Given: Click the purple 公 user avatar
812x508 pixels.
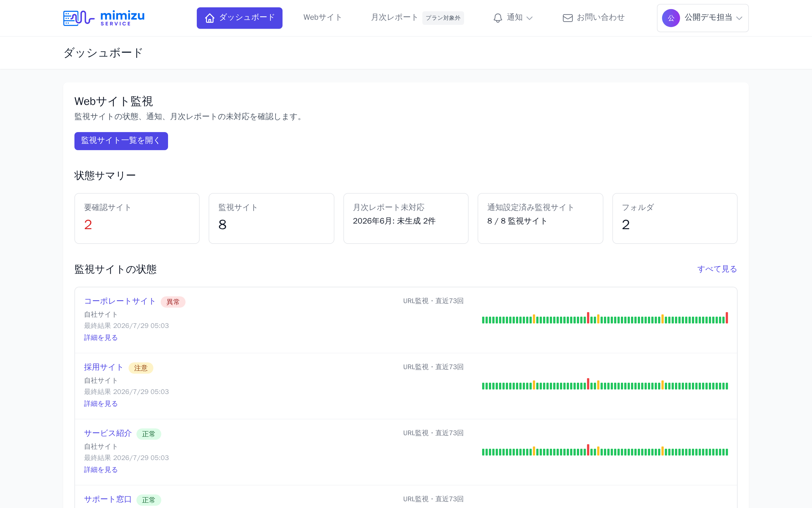Looking at the screenshot, I should [x=671, y=18].
